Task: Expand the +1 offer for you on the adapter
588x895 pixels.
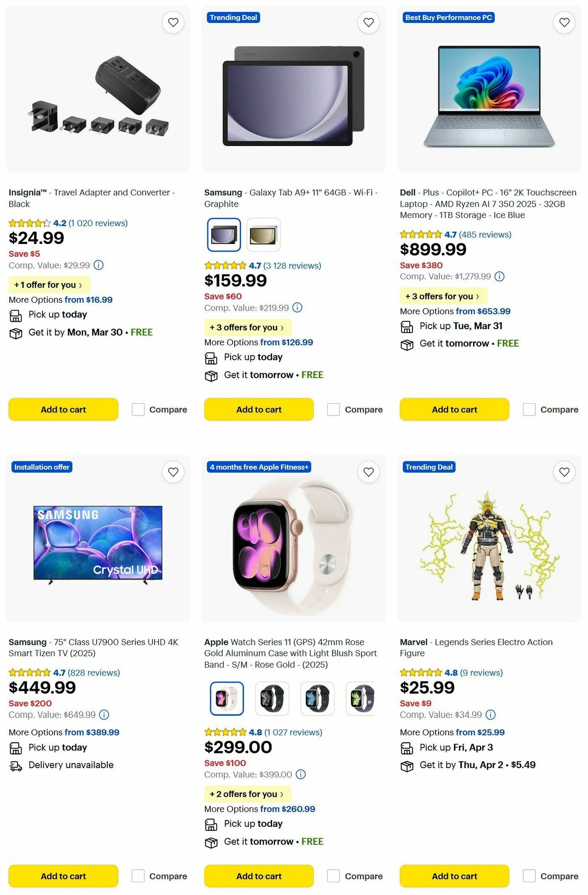Action: pyautogui.click(x=49, y=285)
